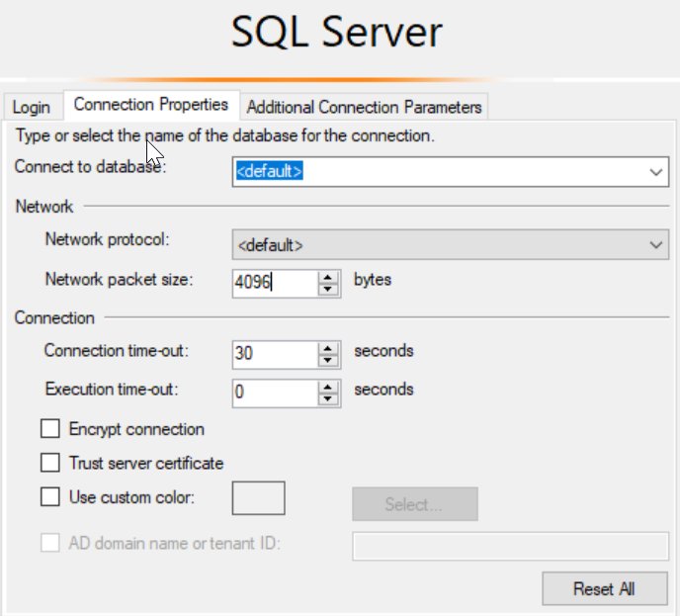The image size is (680, 616).
Task: Increase execution time-out with up arrow
Action: click(x=329, y=387)
